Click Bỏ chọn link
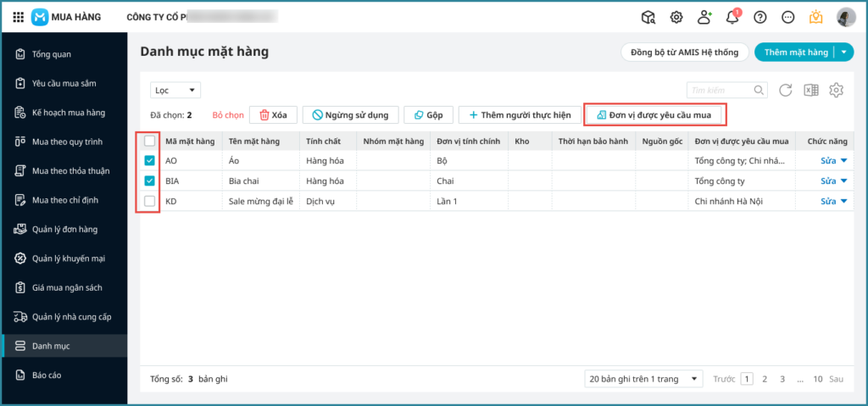This screenshot has width=868, height=406. [228, 114]
